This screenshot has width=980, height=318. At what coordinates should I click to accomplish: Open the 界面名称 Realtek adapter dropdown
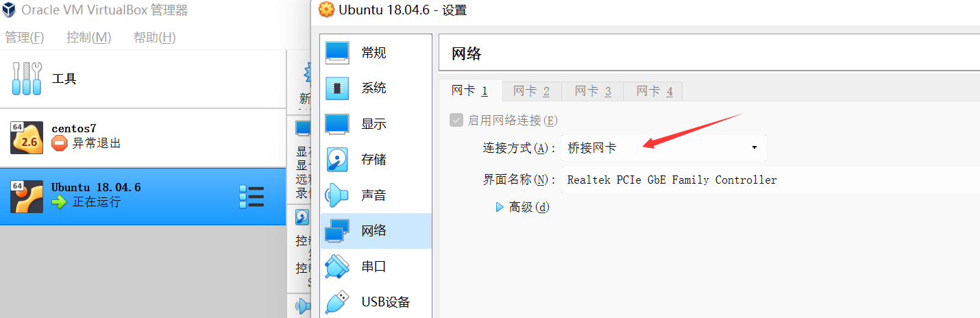pyautogui.click(x=770, y=180)
